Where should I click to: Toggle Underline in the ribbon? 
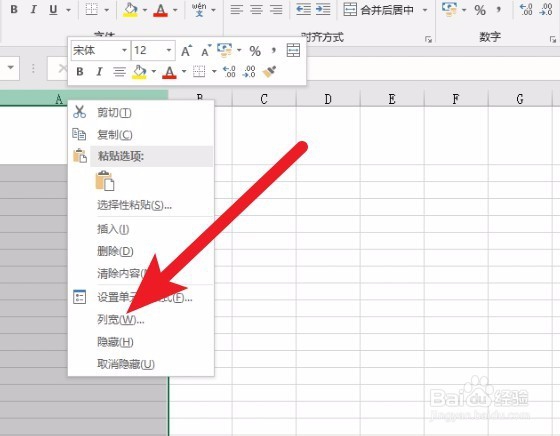pos(53,9)
